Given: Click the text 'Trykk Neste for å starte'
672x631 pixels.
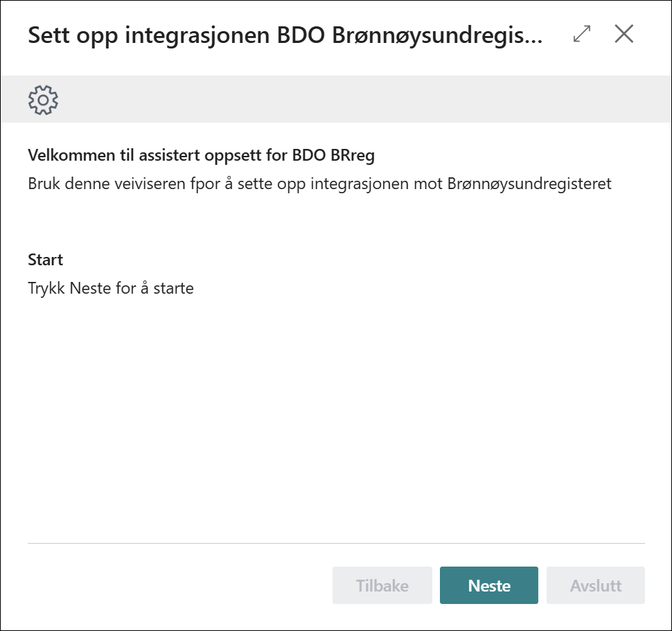Looking at the screenshot, I should 111,288.
